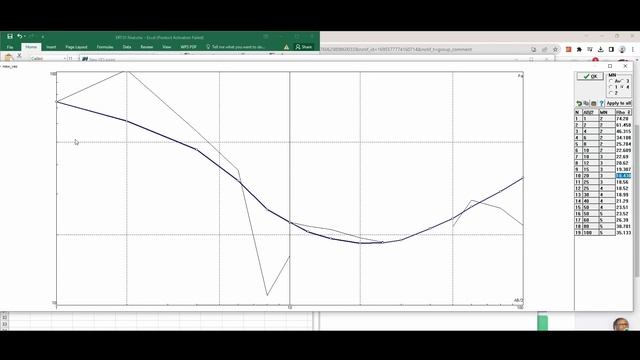Select Rho value 34.108 in row 4

pos(623,138)
